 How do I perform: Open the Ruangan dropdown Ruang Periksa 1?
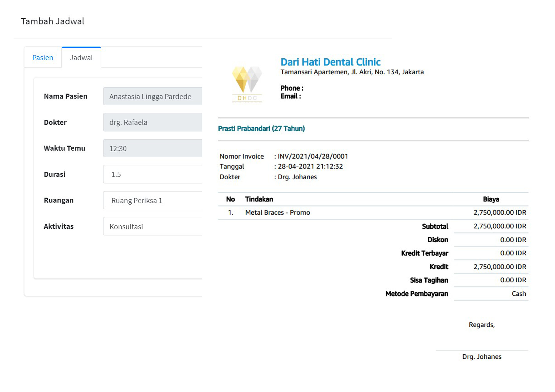153,200
